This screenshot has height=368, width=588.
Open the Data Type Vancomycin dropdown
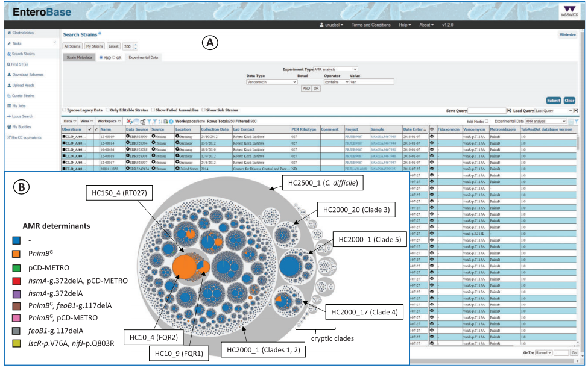tap(271, 82)
